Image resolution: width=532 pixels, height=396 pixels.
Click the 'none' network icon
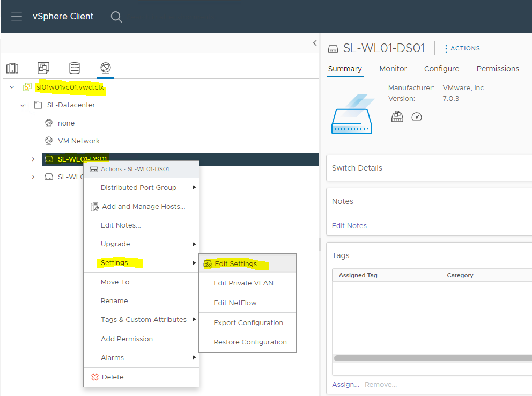(49, 123)
